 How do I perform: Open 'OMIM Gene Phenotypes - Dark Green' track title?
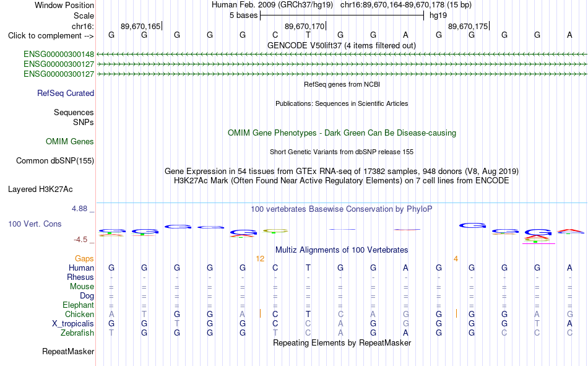coord(342,133)
